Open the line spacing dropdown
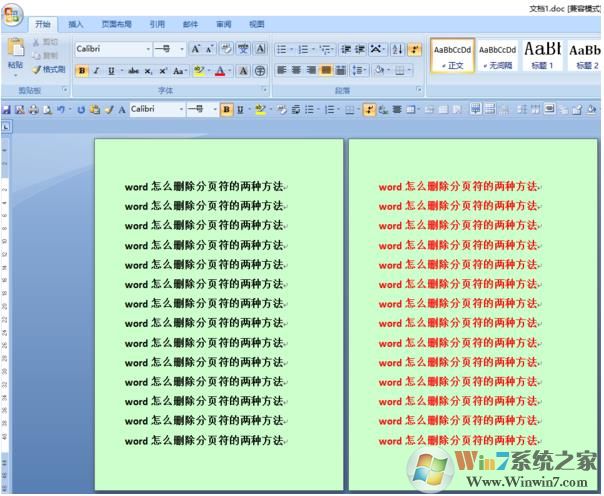The image size is (604, 496). click(359, 70)
